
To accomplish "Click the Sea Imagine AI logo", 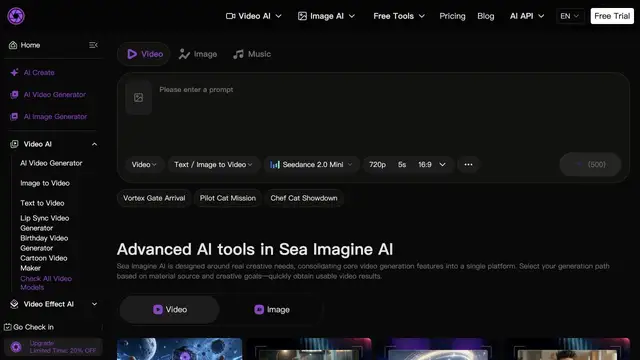I will tap(16, 16).
